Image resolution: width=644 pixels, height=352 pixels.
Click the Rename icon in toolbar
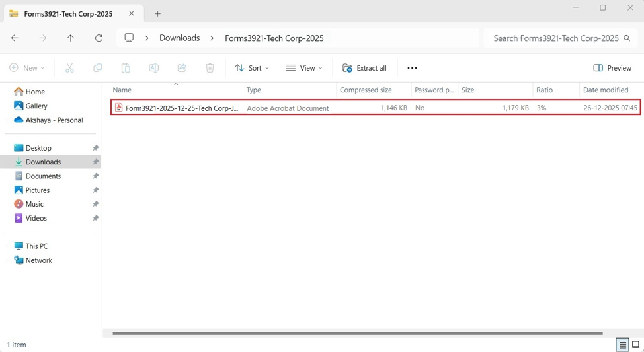(x=153, y=68)
